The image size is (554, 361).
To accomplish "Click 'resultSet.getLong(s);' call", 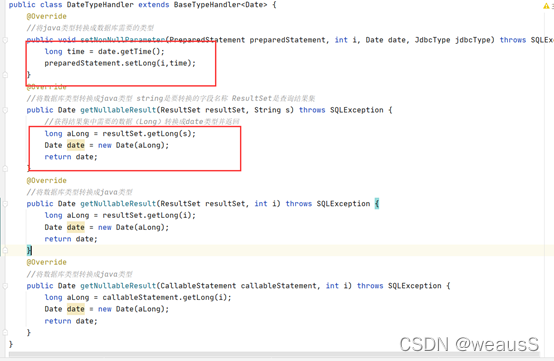I will coord(149,134).
